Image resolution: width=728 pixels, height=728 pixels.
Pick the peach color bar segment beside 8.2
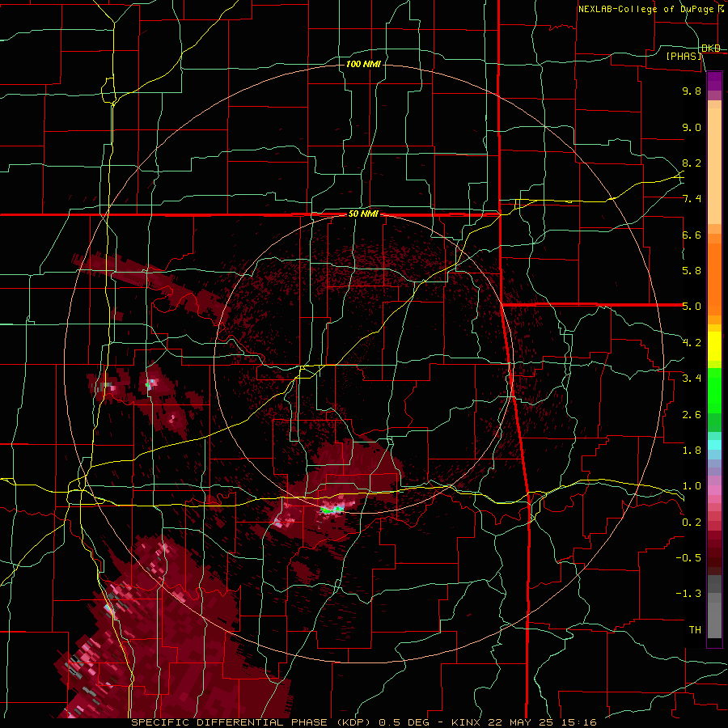click(714, 166)
